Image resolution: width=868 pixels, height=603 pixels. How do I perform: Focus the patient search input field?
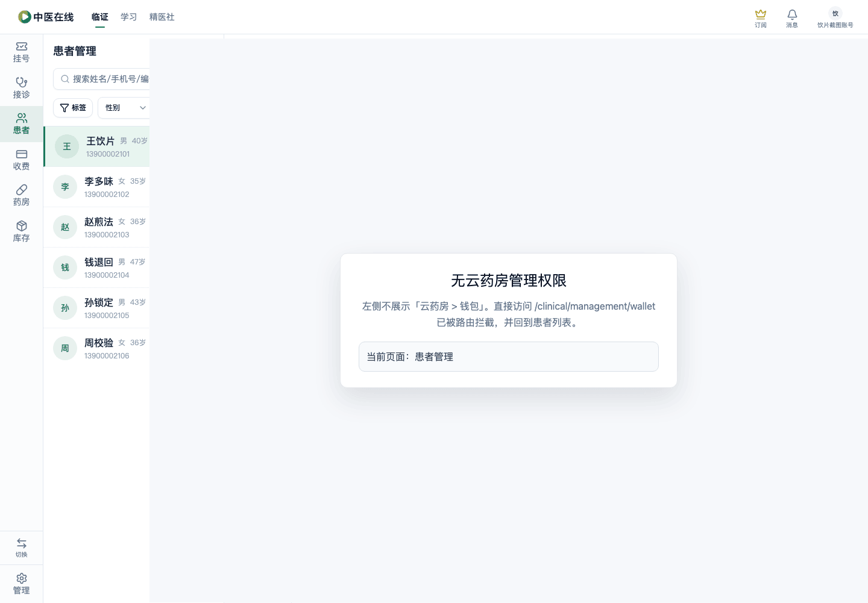coord(101,79)
